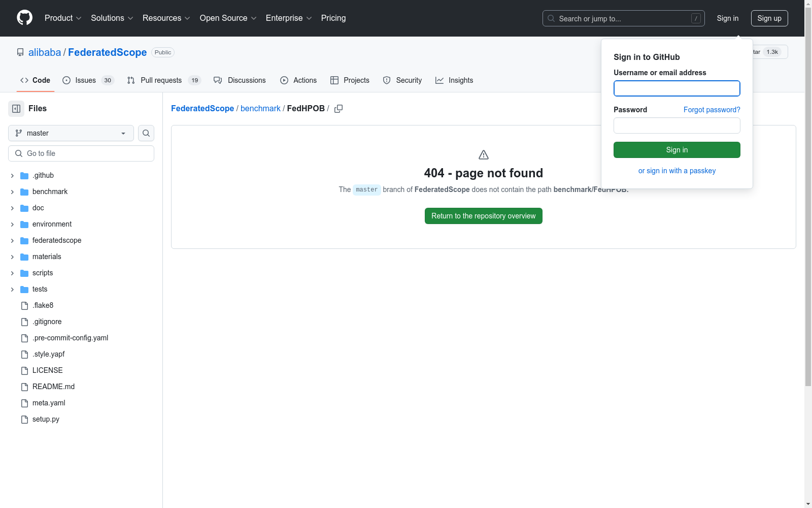Click the materials folder icon
Screen dimensions: 812x508
click(x=24, y=257)
